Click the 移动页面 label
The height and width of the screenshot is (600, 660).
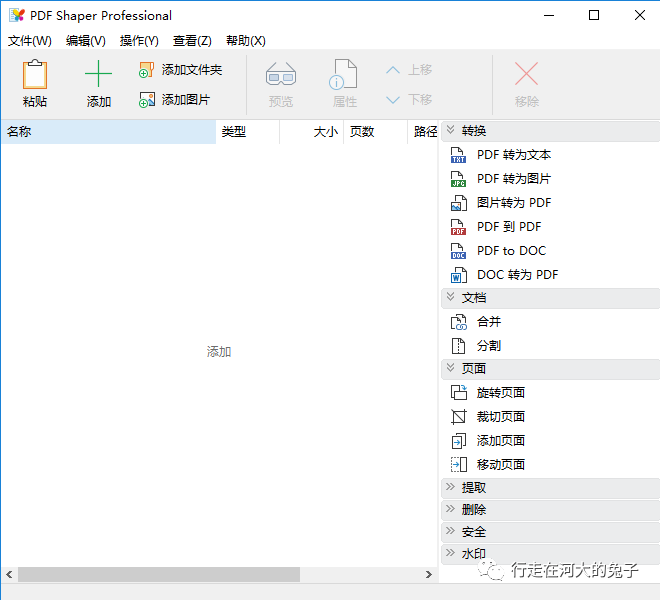click(x=500, y=464)
